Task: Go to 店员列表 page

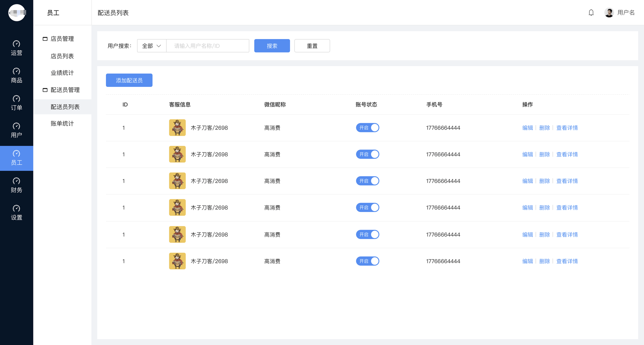Action: click(62, 56)
